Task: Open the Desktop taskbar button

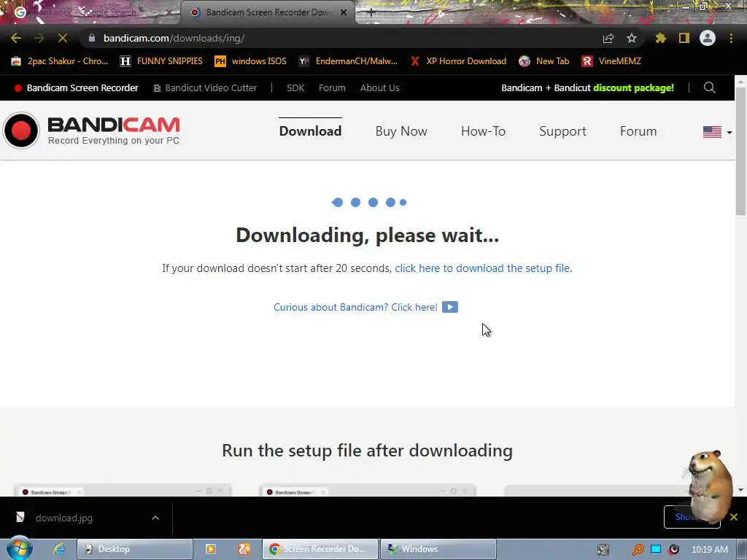Action: coord(135,549)
